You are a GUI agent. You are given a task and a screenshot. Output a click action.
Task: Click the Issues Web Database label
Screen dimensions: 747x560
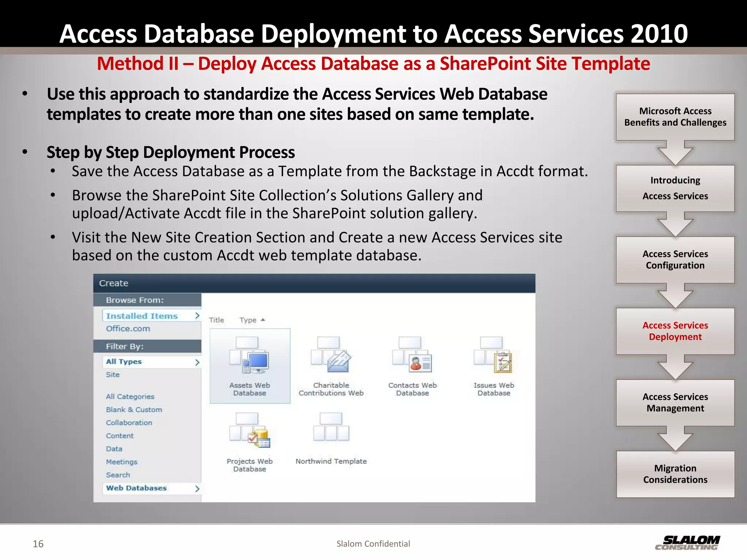pyautogui.click(x=494, y=389)
